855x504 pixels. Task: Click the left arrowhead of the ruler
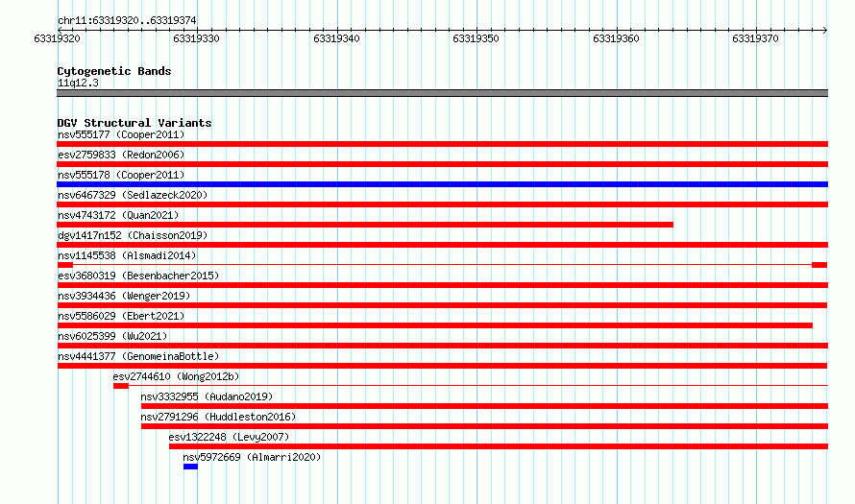[60, 30]
